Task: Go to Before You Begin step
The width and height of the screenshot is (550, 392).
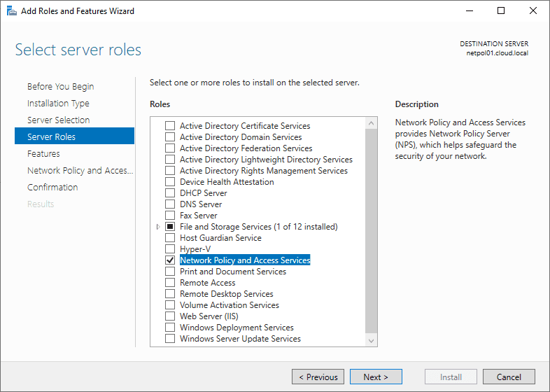Action: 60,87
